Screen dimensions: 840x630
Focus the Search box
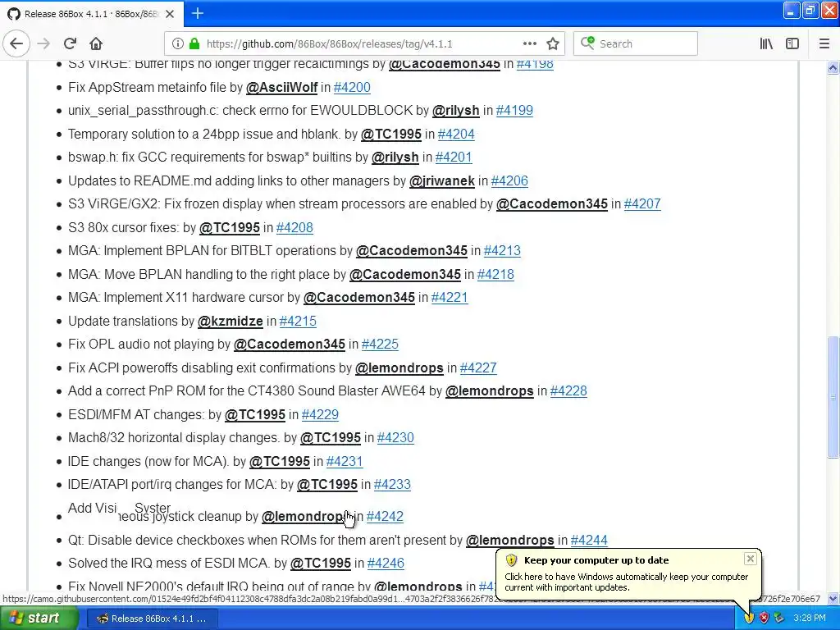[636, 44]
